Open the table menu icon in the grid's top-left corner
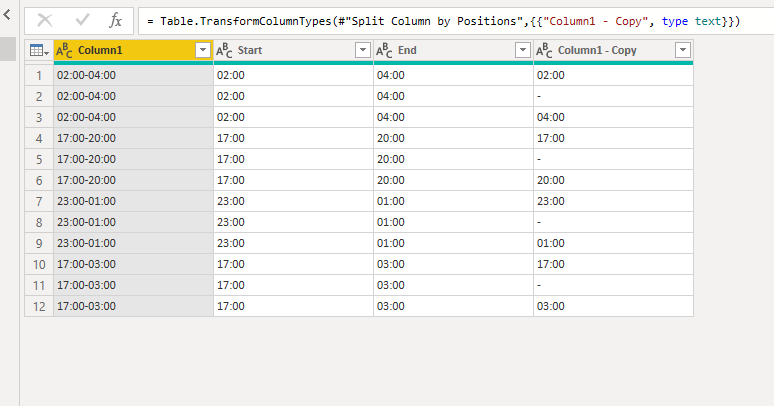 [39, 50]
